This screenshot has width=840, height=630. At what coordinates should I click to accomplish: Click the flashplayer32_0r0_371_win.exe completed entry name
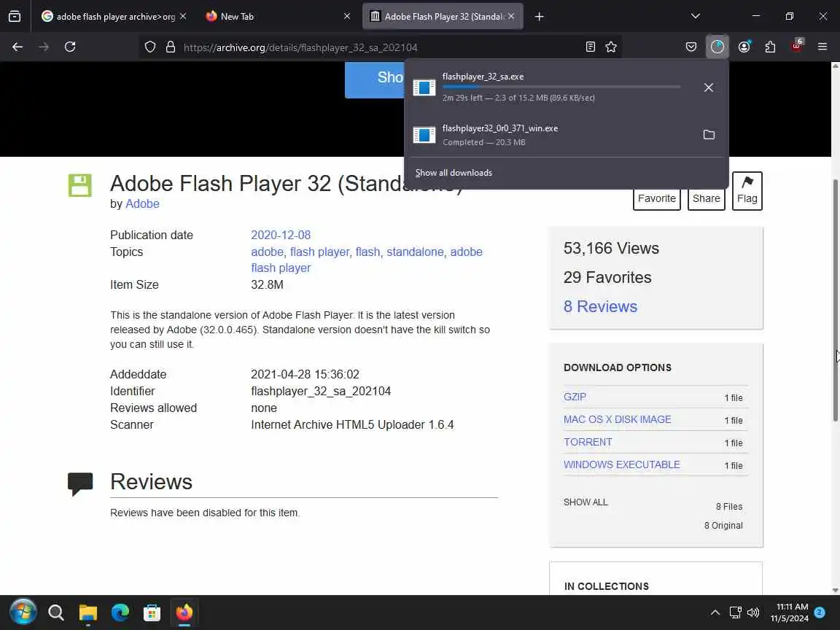(500, 128)
